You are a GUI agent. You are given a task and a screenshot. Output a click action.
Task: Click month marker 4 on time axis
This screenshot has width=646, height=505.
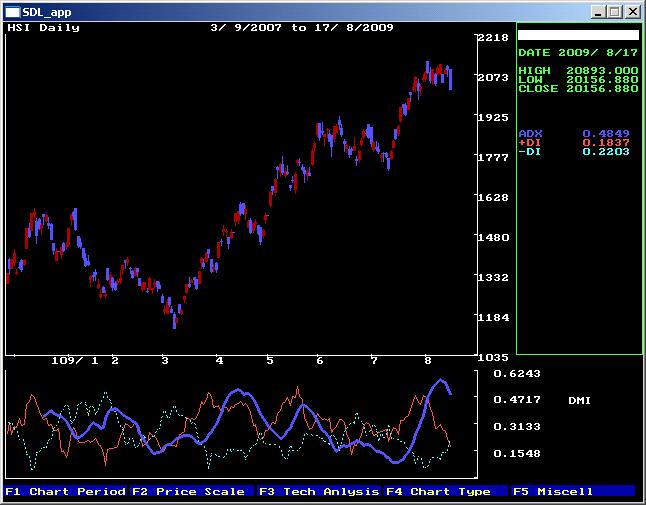(x=219, y=361)
